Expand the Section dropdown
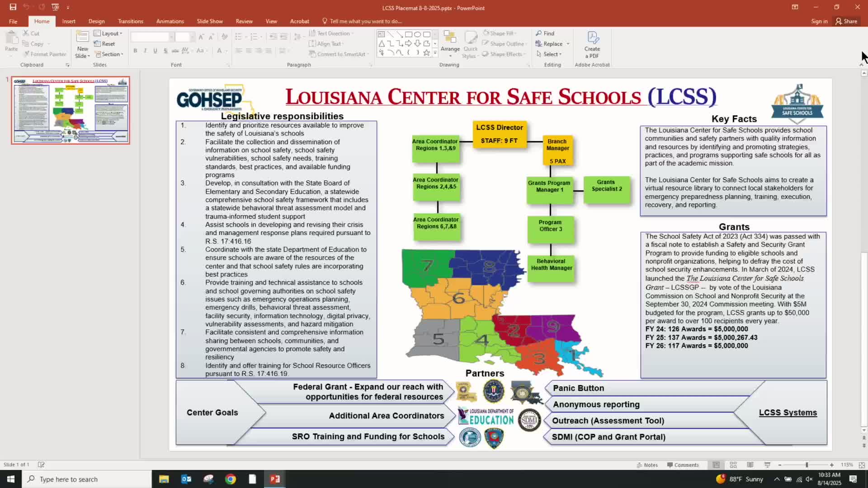Viewport: 868px width, 488px height. coord(110,54)
